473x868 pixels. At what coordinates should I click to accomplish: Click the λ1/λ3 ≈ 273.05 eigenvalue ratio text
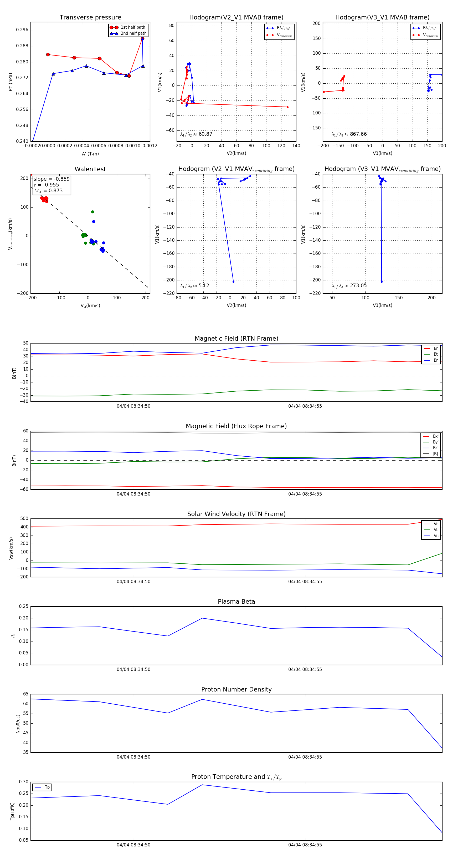pyautogui.click(x=349, y=286)
